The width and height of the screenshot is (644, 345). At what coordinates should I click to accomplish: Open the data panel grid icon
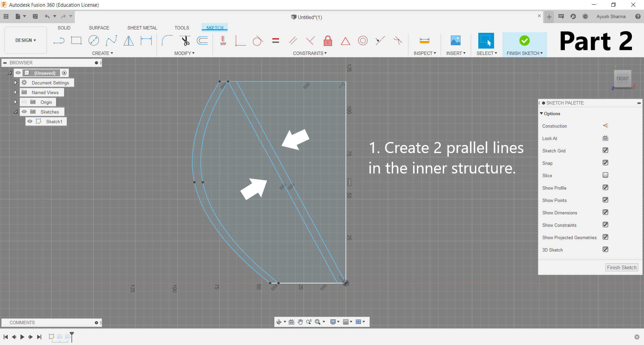[x=6, y=16]
